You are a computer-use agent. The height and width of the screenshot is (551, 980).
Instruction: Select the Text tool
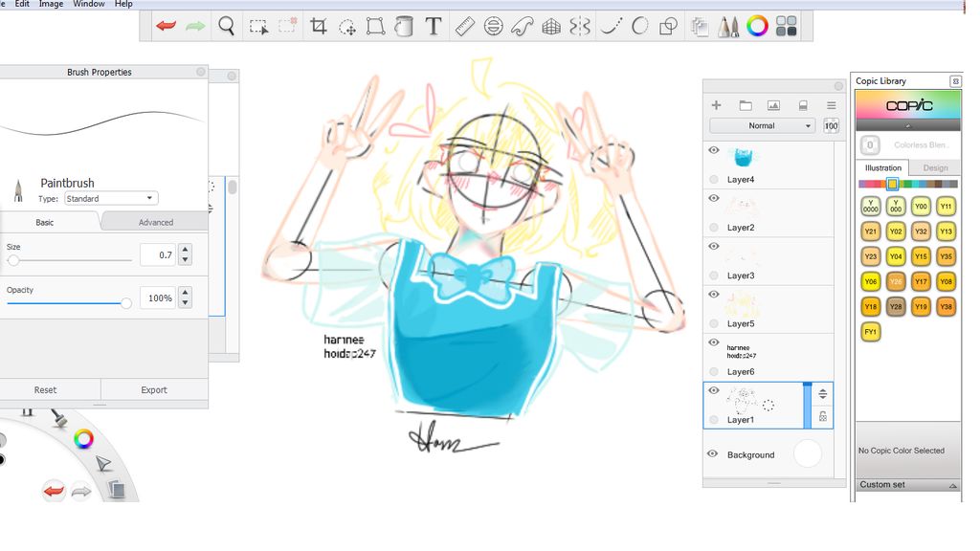coord(434,26)
